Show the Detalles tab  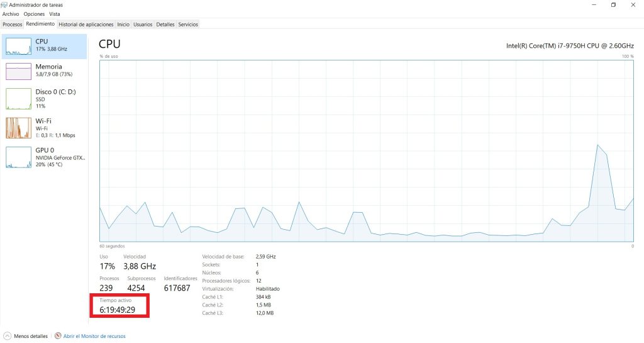point(165,25)
